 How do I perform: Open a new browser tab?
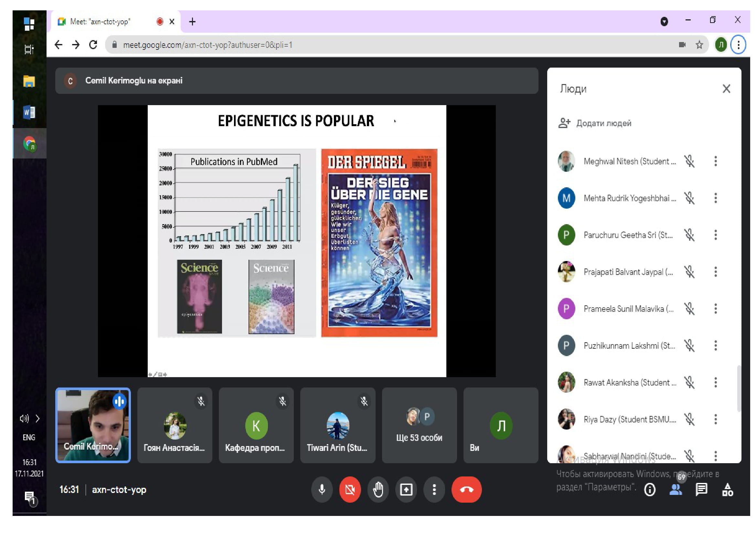coord(192,22)
